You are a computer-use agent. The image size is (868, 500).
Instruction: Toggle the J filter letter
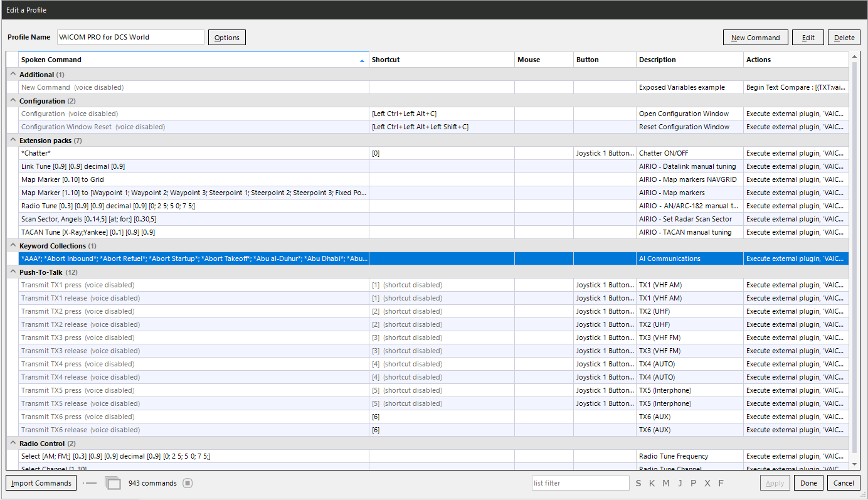680,483
